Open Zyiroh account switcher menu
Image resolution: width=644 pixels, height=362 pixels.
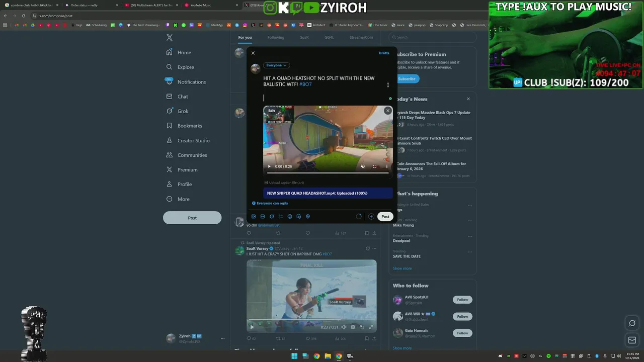pos(195,338)
